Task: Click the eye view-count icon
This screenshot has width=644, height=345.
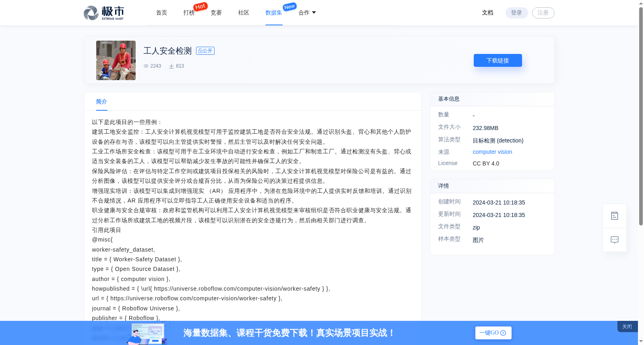Action: coord(146,66)
